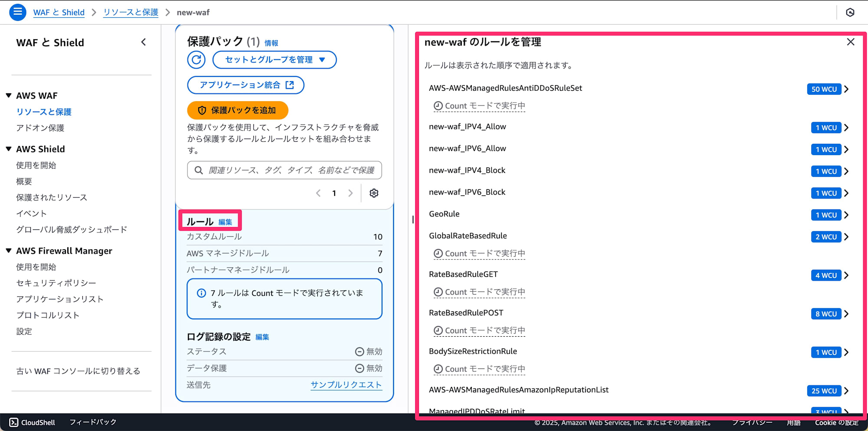Collapse the AWS Shield sidebar section
868x431 pixels.
click(9, 149)
